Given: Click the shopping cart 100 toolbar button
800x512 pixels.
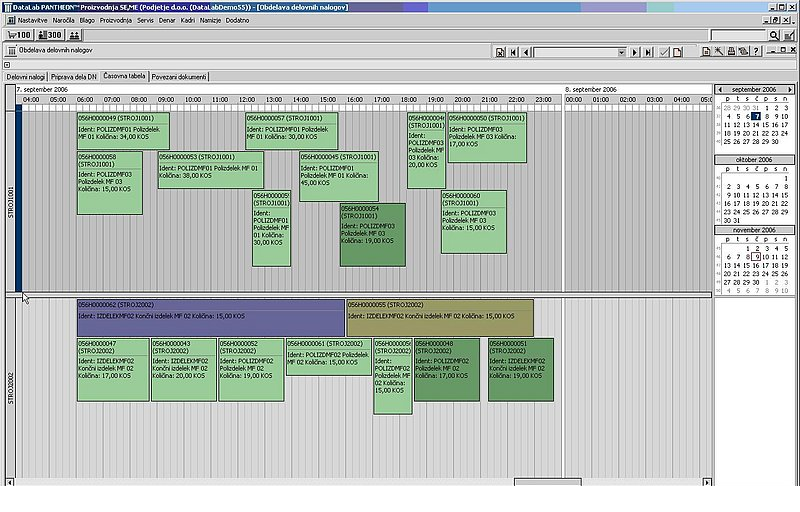Looking at the screenshot, I should pyautogui.click(x=19, y=35).
